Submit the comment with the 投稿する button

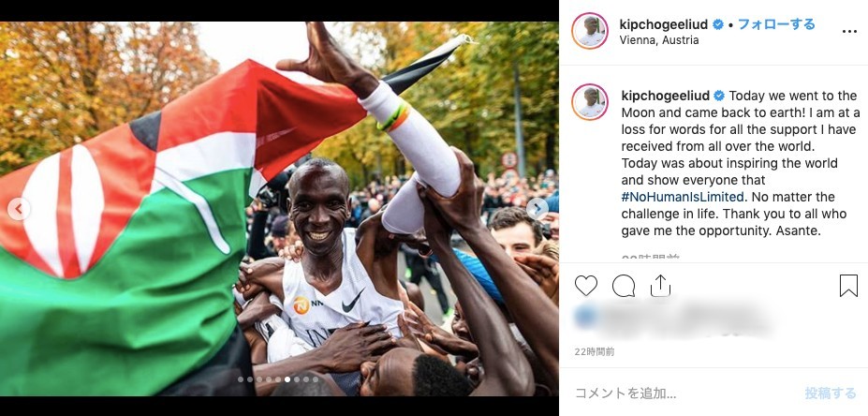click(831, 394)
